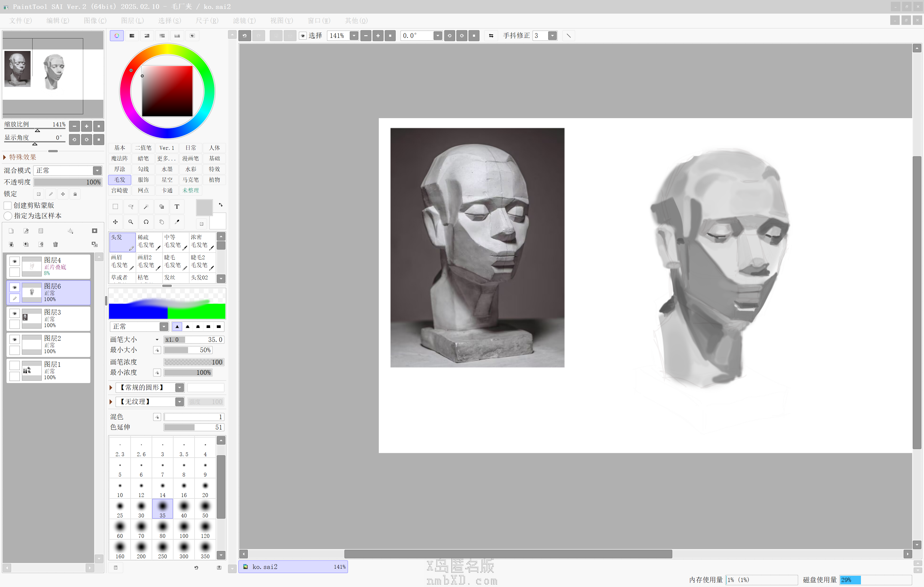Choose brush size preset 50
The height and width of the screenshot is (587, 924).
tap(205, 509)
